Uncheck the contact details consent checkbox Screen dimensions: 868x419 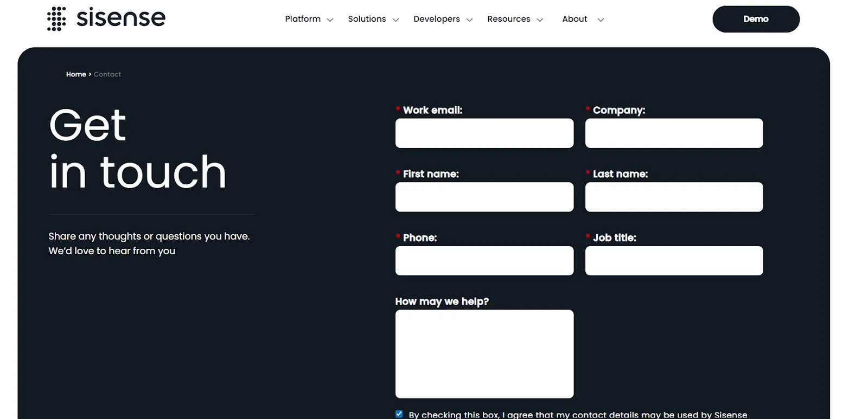tap(399, 414)
